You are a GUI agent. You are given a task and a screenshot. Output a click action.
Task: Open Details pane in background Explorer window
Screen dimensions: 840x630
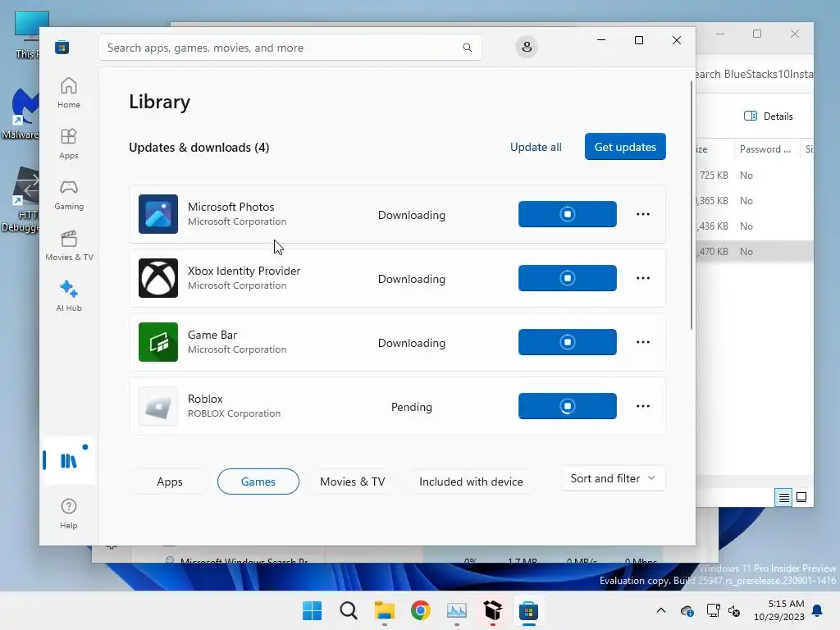coord(768,116)
